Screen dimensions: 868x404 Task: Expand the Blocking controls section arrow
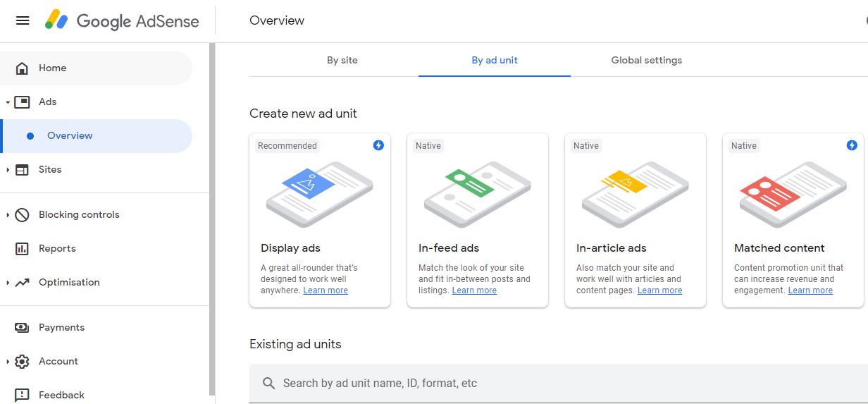(8, 215)
